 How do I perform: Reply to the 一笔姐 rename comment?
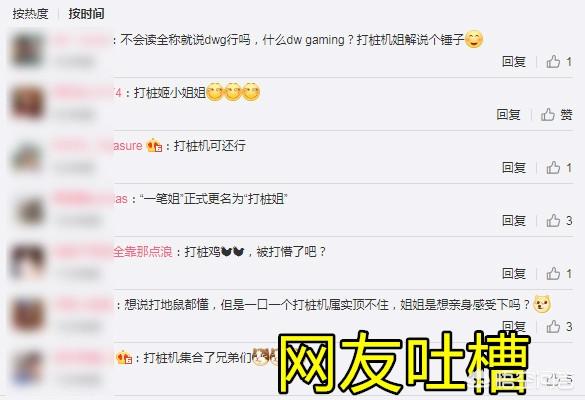[514, 221]
